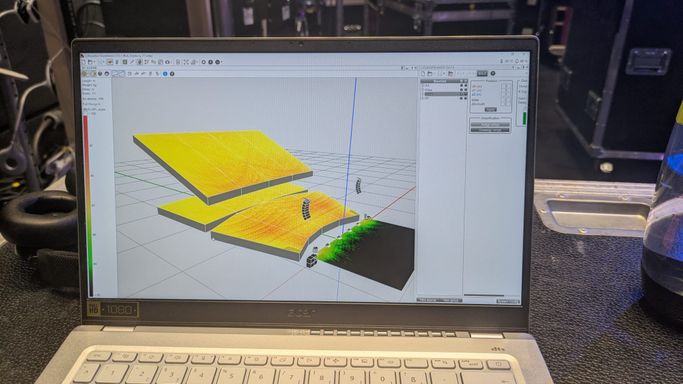The height and width of the screenshot is (384, 683).
Task: Toggle visibility dot on second source list row
Action: 461,90
